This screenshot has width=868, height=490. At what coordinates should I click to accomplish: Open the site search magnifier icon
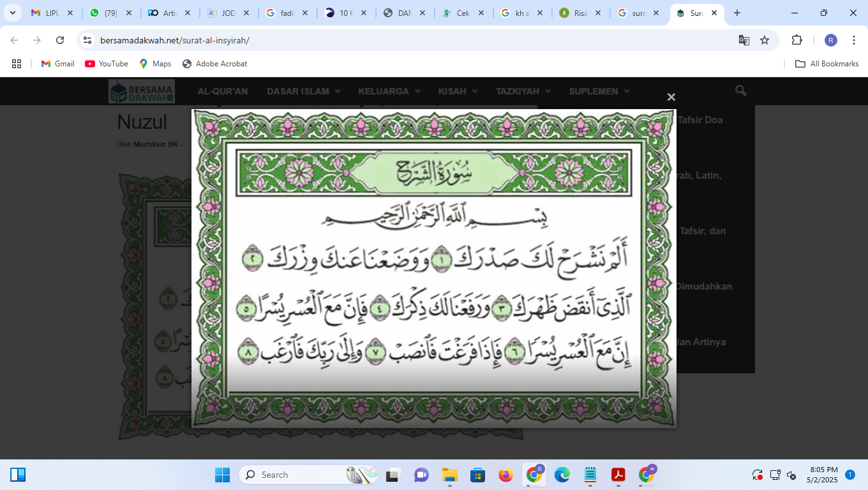741,91
